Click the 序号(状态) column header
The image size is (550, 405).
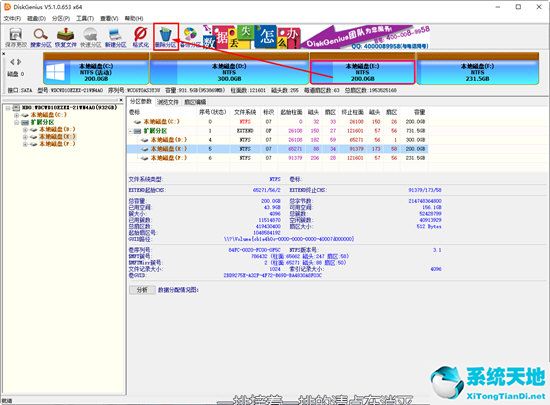[x=213, y=112]
